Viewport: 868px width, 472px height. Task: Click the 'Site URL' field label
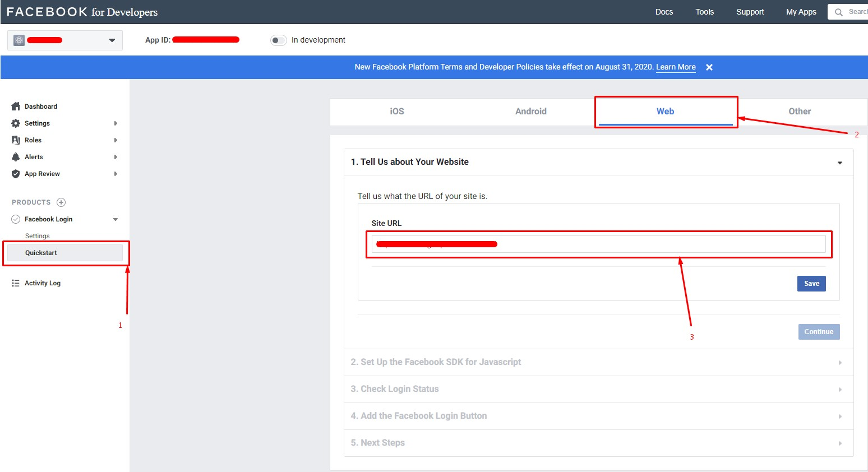(386, 223)
